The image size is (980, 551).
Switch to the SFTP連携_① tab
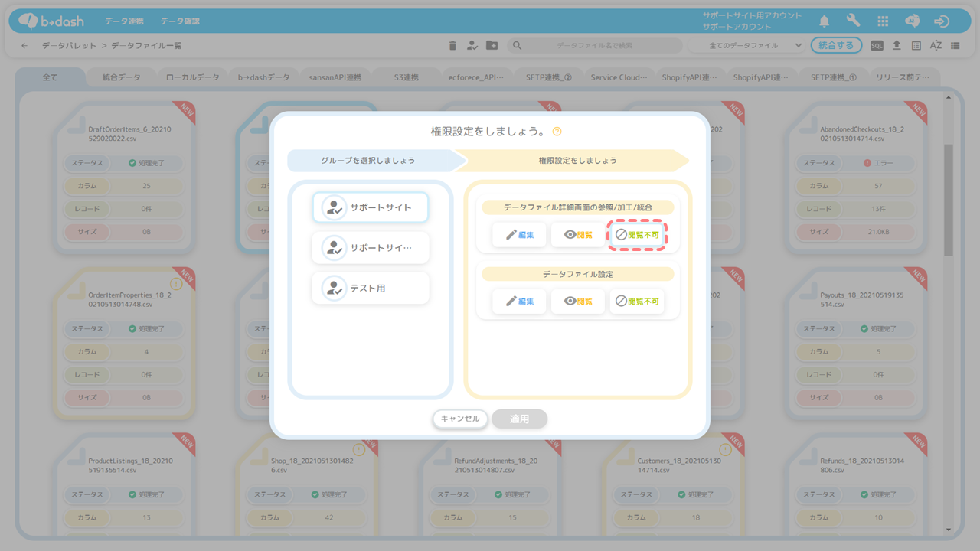(832, 77)
